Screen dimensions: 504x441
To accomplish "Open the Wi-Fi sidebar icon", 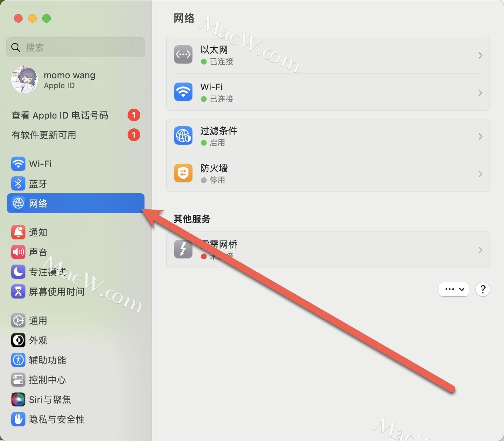I will [18, 164].
